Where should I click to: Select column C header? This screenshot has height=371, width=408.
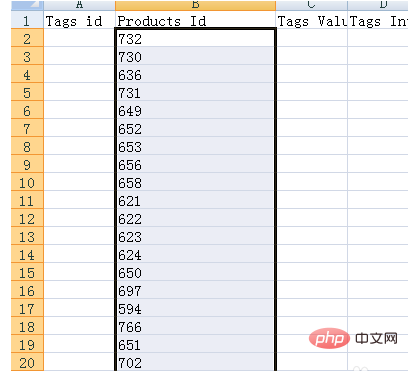tap(312, 5)
